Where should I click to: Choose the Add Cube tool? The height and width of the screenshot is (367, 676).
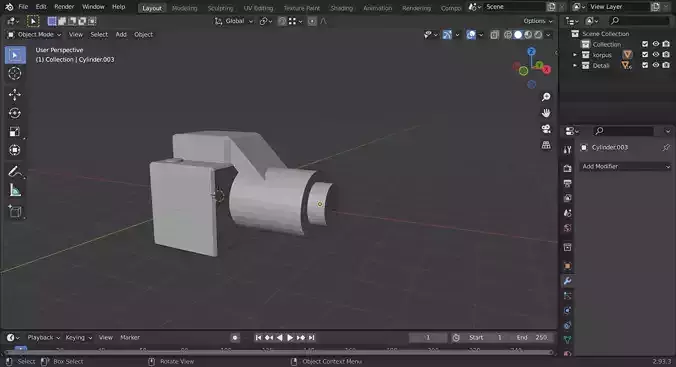[15, 211]
